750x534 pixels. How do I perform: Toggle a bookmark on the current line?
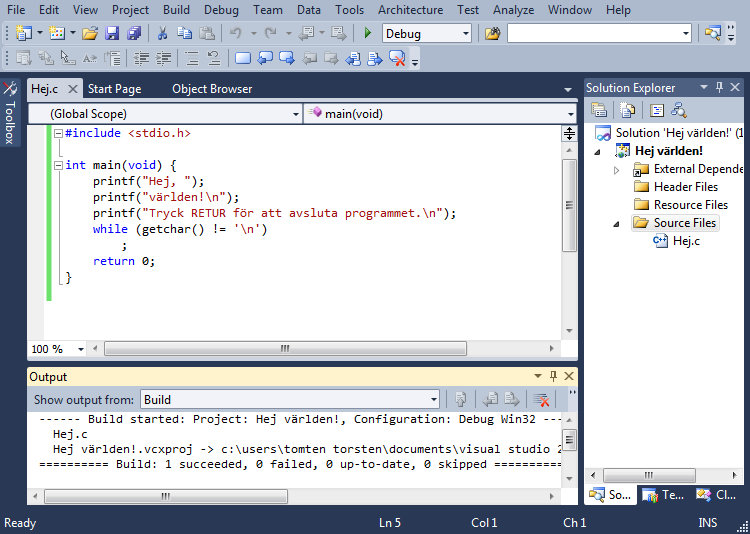click(x=243, y=58)
